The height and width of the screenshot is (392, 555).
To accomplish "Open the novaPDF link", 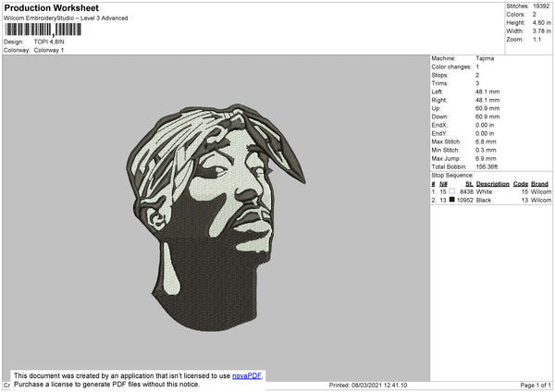I will point(247,375).
